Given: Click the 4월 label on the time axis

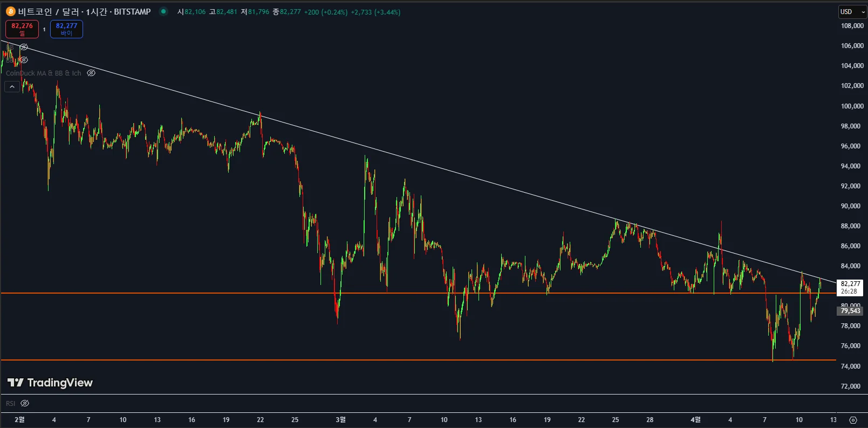Looking at the screenshot, I should click(696, 420).
